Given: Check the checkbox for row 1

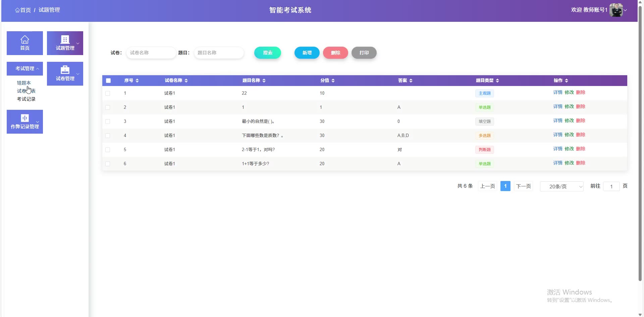Looking at the screenshot, I should (x=108, y=93).
